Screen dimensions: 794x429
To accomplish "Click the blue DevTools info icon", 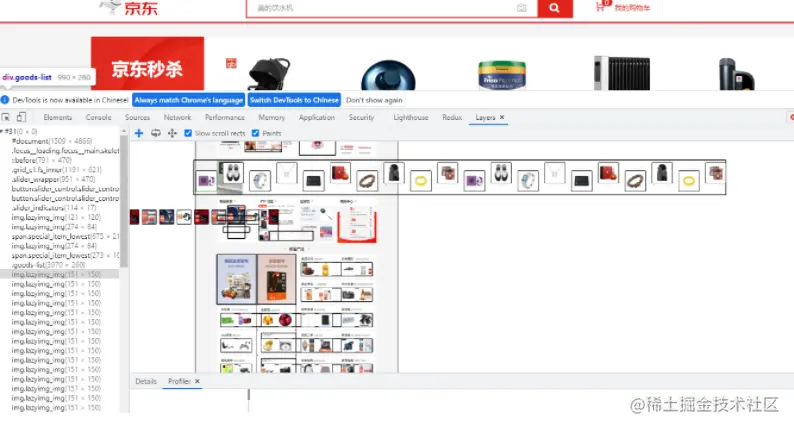I will (5, 100).
